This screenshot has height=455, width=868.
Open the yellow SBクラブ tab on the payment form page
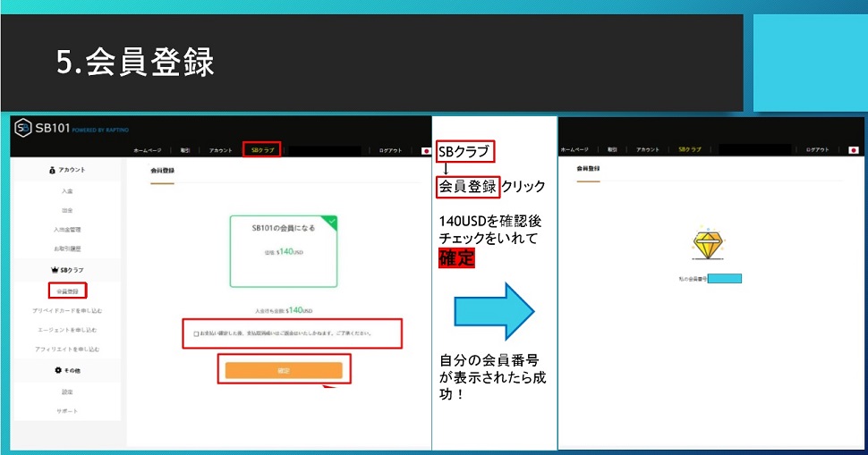click(262, 150)
